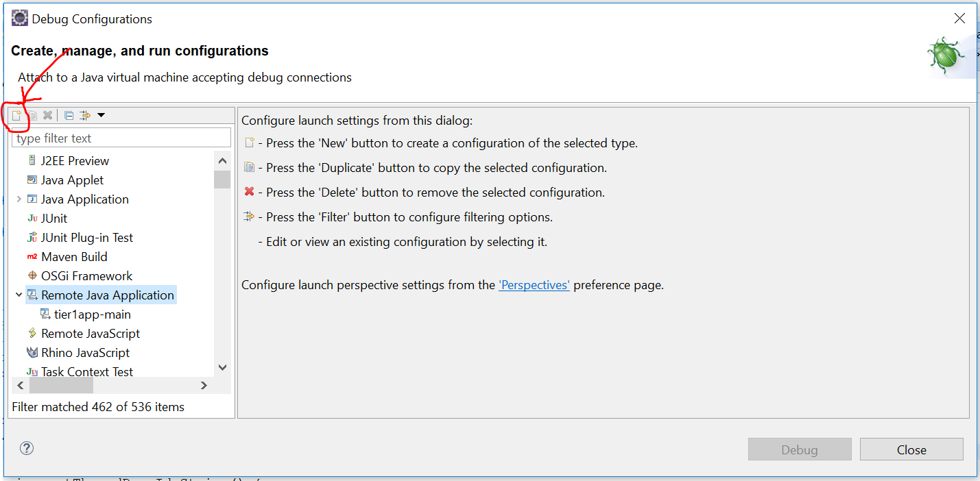
Task: Click 'Edit or view an existing configuration' text
Action: [407, 242]
